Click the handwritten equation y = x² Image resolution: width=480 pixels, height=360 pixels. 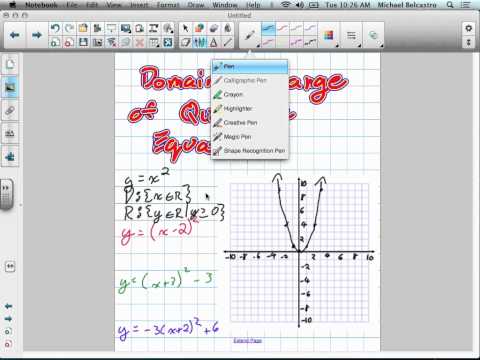click(x=147, y=177)
